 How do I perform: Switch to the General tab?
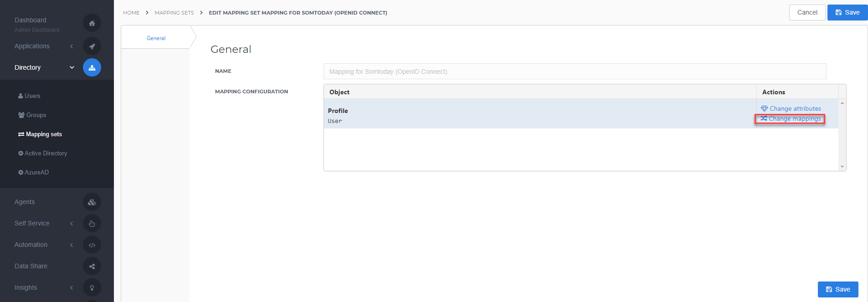point(156,38)
